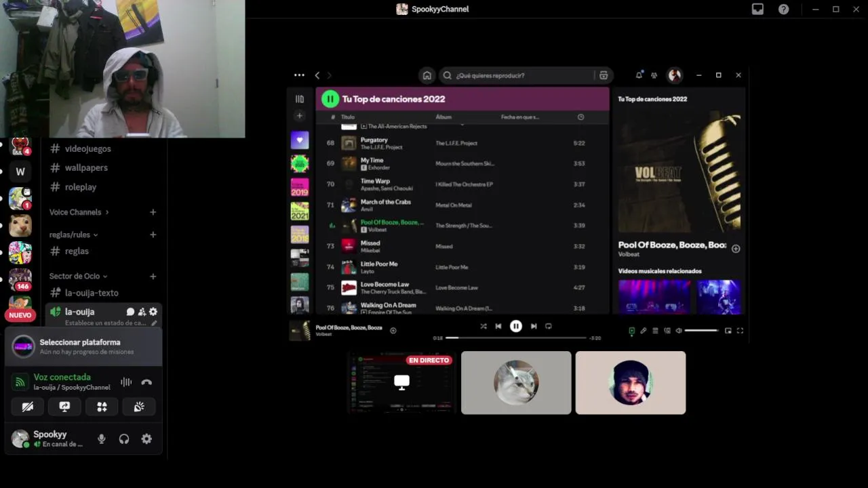
Task: Open Spotify browse icon in search bar
Action: coord(604,75)
